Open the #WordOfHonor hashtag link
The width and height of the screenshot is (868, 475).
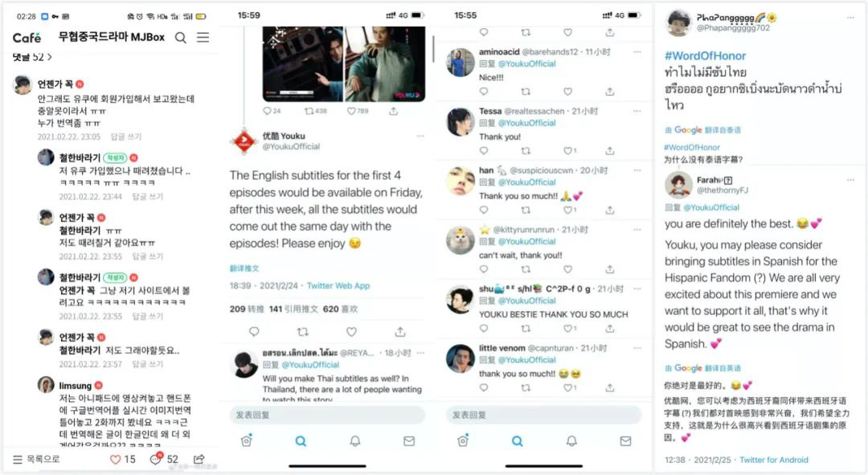pyautogui.click(x=706, y=56)
